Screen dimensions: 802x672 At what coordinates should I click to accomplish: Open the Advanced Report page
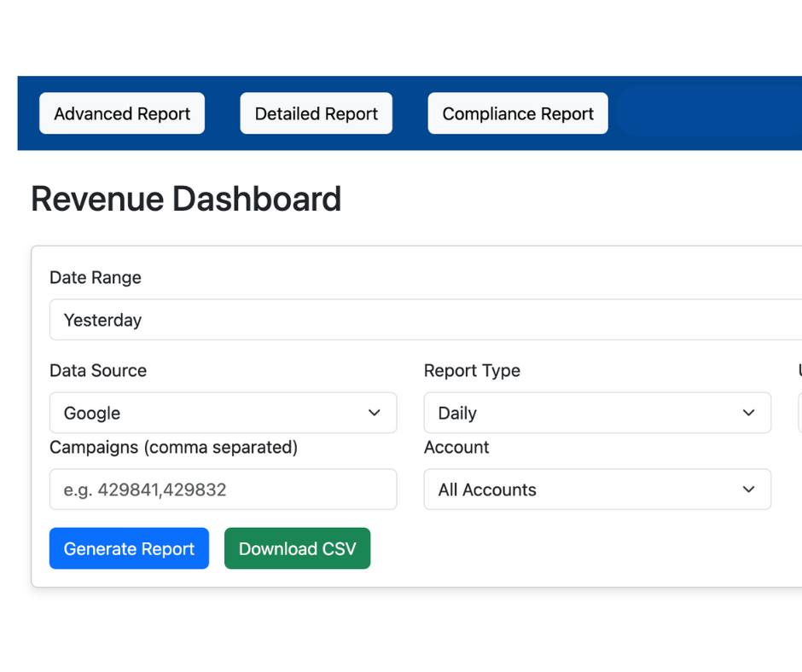click(122, 113)
